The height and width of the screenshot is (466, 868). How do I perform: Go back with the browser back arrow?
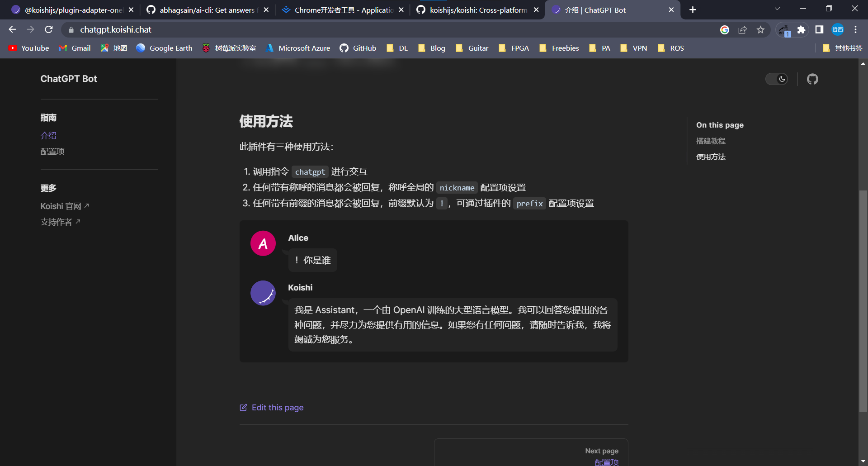(12, 29)
